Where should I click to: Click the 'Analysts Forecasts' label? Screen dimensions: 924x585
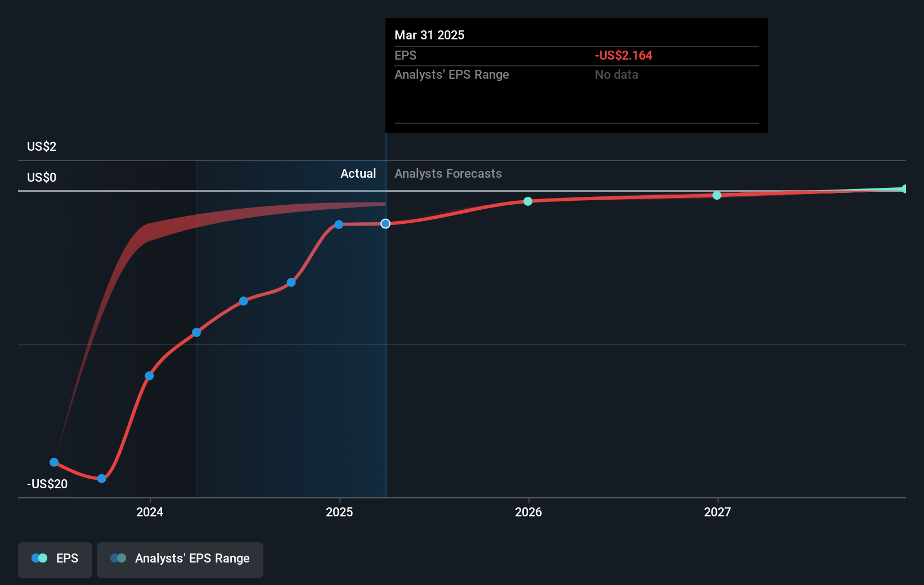click(448, 173)
